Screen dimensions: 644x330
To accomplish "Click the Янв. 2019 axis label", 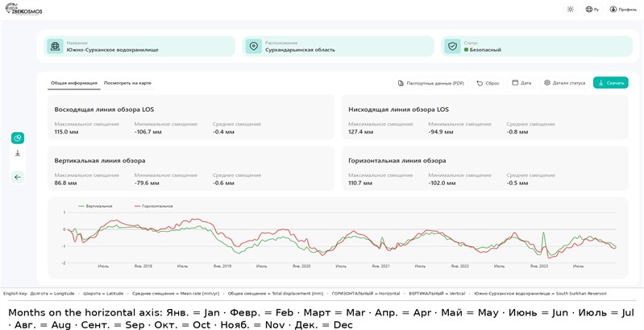I will pos(222,266).
